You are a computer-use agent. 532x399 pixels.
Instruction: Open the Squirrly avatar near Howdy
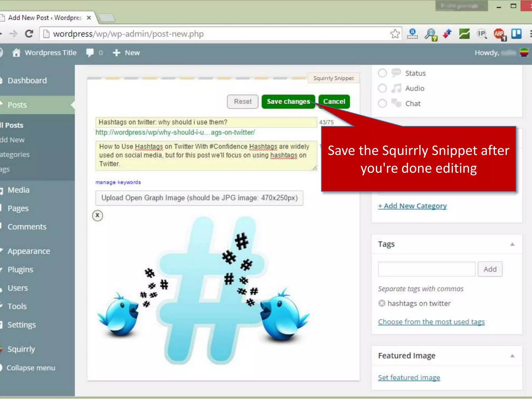524,53
